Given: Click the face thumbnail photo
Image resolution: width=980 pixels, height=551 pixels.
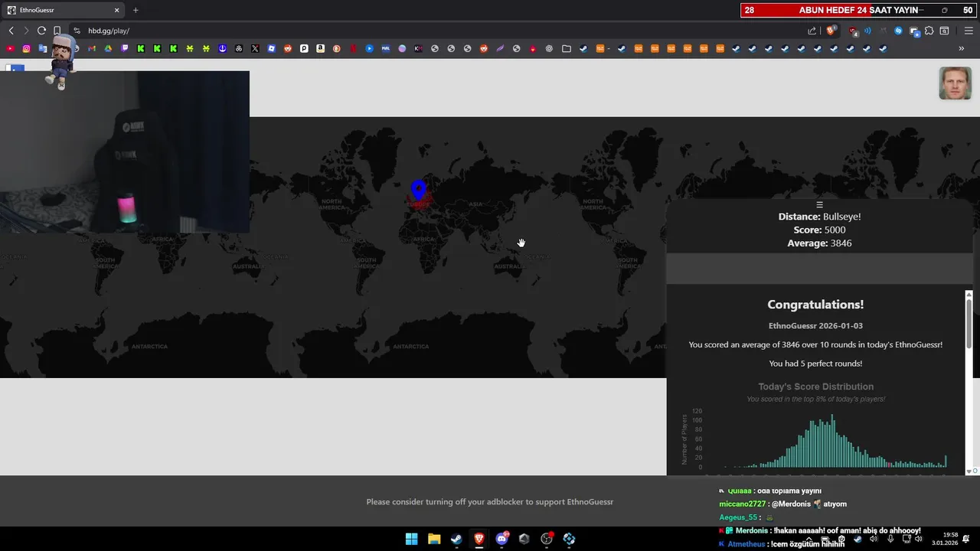Looking at the screenshot, I should (x=955, y=83).
